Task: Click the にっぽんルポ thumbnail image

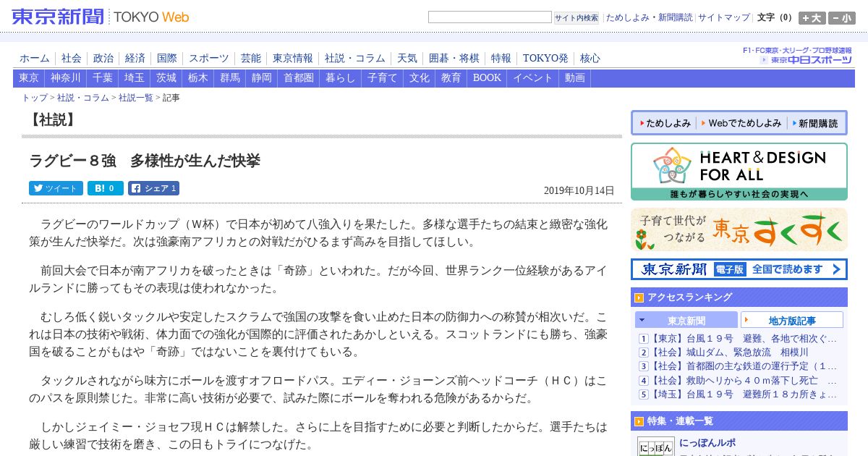Action: click(x=655, y=447)
